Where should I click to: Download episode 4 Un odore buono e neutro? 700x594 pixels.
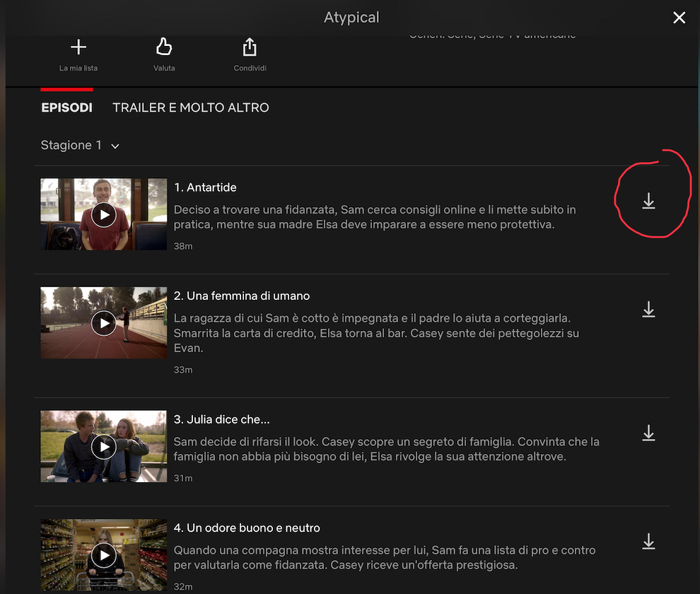coord(648,541)
